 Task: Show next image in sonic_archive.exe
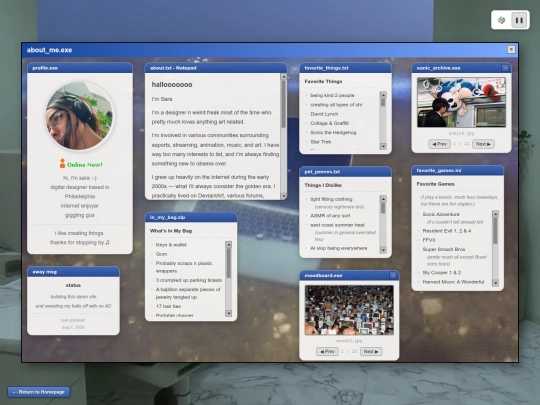pos(483,144)
